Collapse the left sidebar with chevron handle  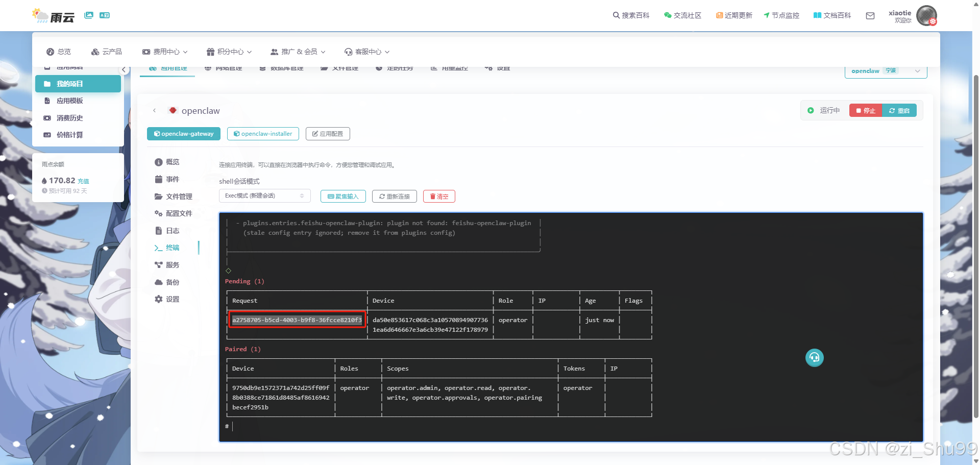tap(124, 70)
